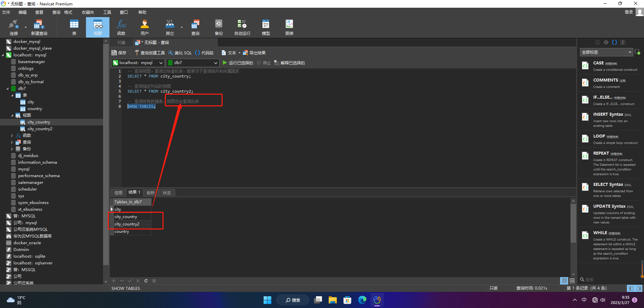The image size is (644, 308).
Task: Open Microsoft Edge from the taskbar
Action: tap(362, 300)
